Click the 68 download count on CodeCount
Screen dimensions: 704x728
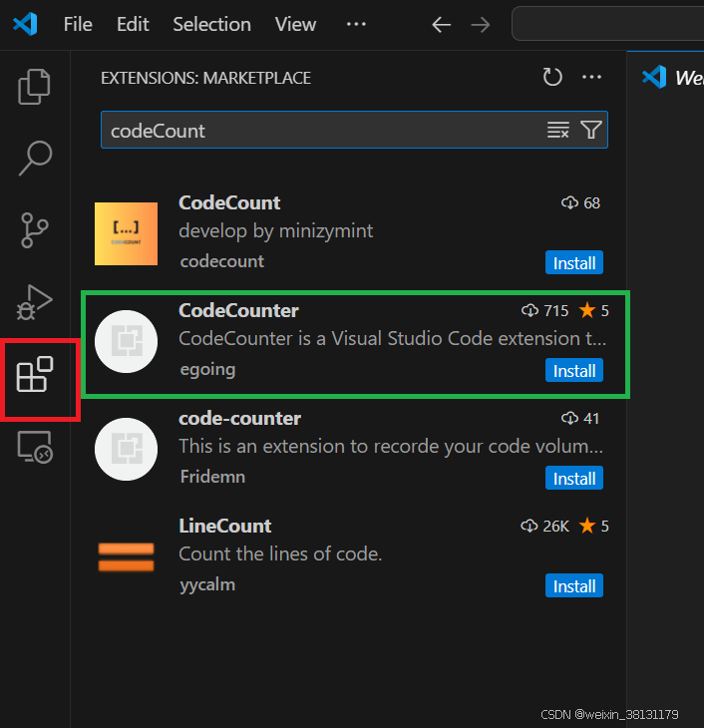coord(581,202)
